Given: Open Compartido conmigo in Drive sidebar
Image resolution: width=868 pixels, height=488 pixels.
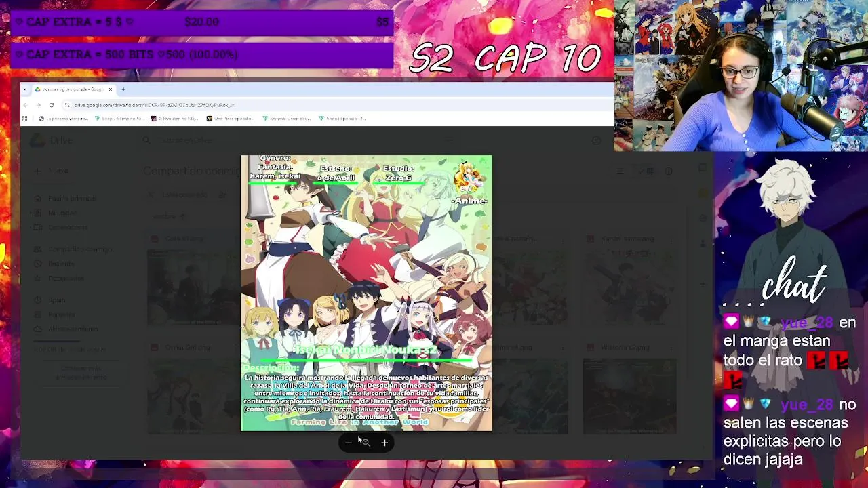Looking at the screenshot, I should pyautogui.click(x=73, y=249).
